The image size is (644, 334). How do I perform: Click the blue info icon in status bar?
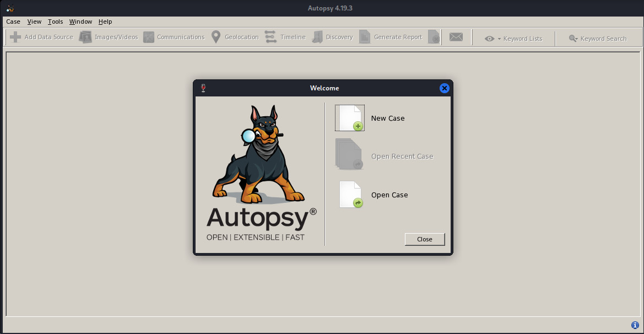click(635, 325)
